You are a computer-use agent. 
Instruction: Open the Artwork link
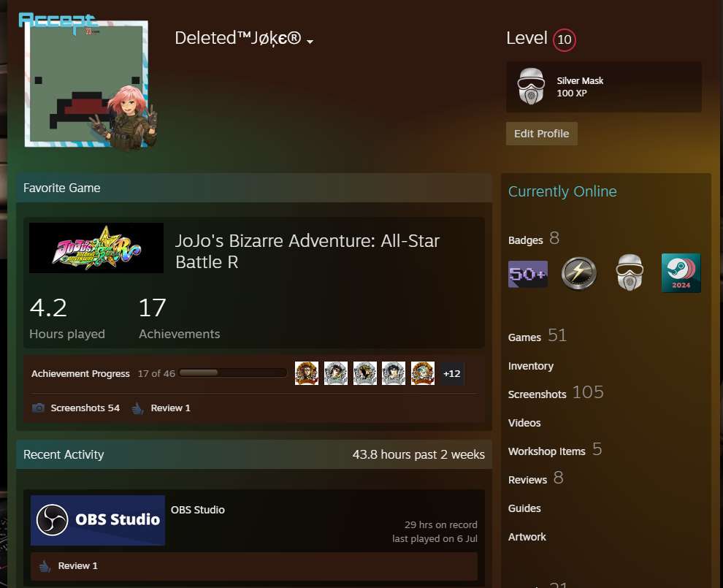[527, 537]
